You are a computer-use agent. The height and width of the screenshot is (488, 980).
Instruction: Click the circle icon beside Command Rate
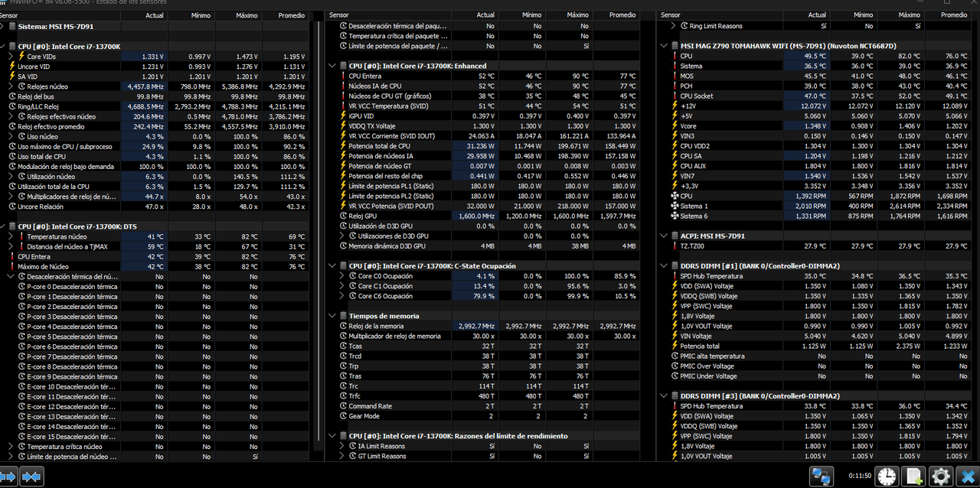pyautogui.click(x=342, y=406)
